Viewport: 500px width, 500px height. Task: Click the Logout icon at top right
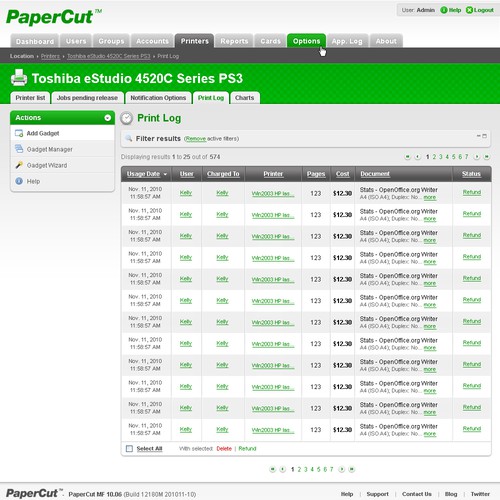click(469, 10)
